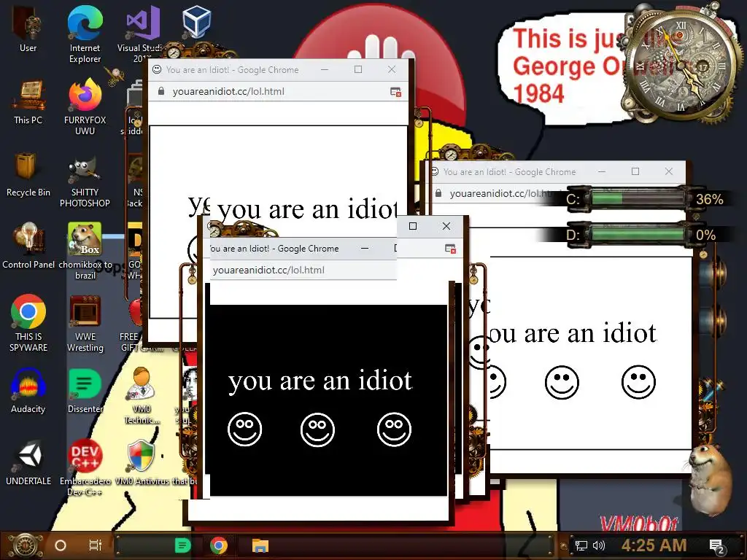Click 36% label on C: gauge
Image resolution: width=747 pixels, height=560 pixels.
point(709,199)
